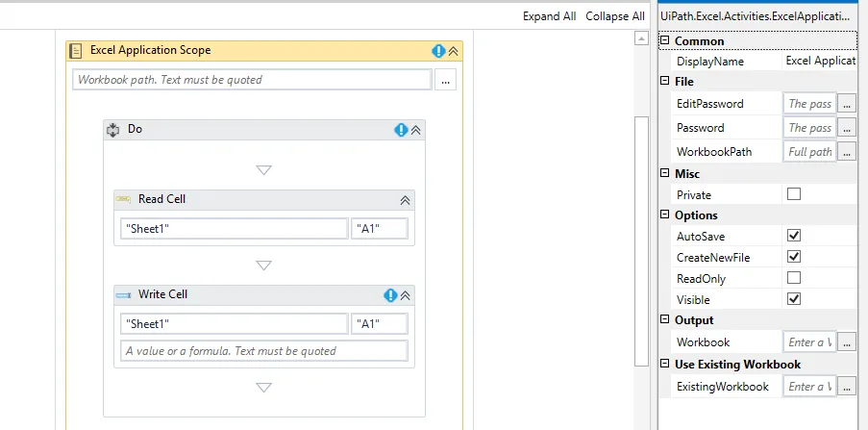
Task: Click the Read Cell "A1" cell field
Action: click(379, 229)
